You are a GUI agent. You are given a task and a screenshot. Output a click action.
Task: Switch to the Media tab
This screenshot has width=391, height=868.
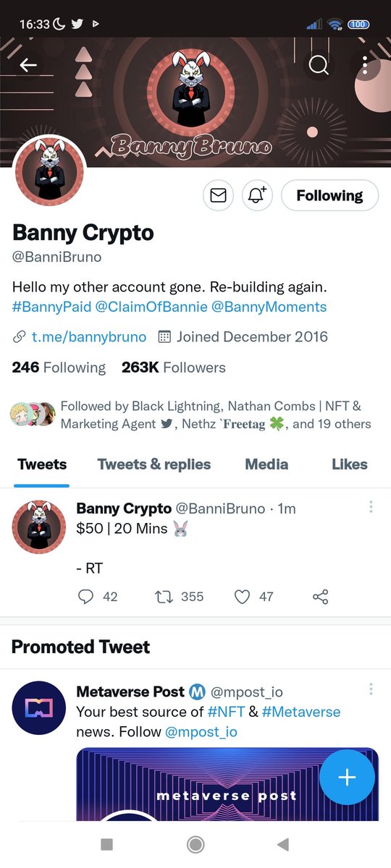(x=266, y=464)
